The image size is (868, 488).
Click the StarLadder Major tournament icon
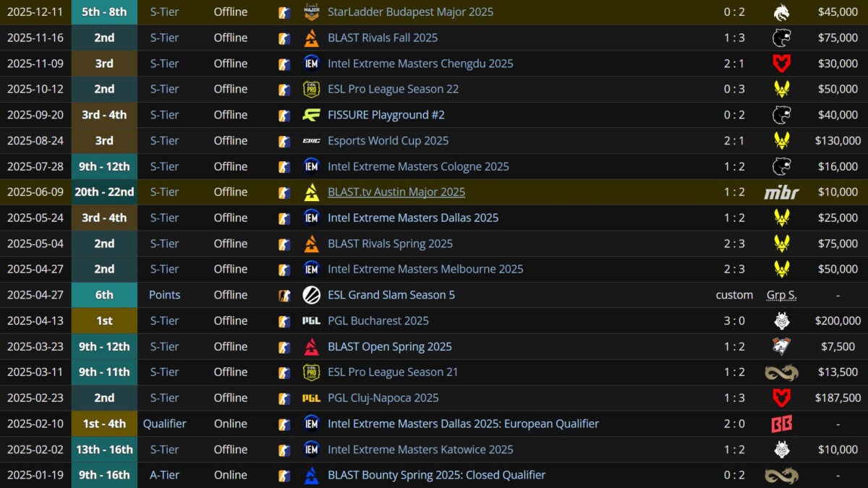(311, 12)
